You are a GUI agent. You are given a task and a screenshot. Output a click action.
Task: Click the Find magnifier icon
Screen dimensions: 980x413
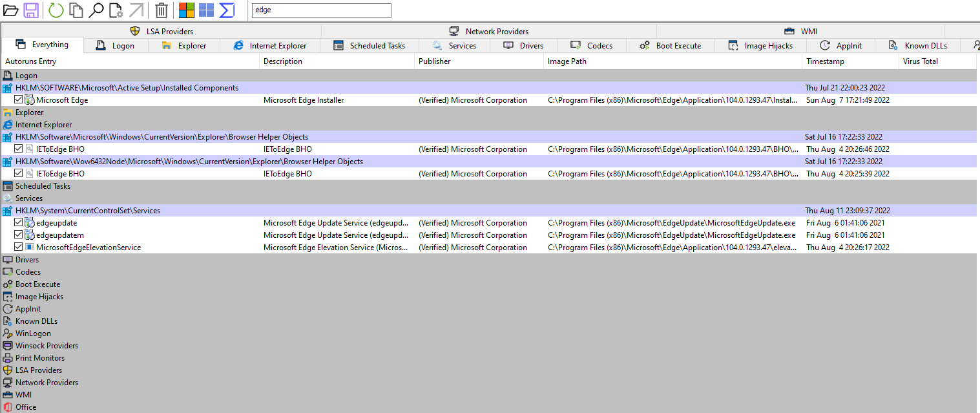tap(96, 10)
